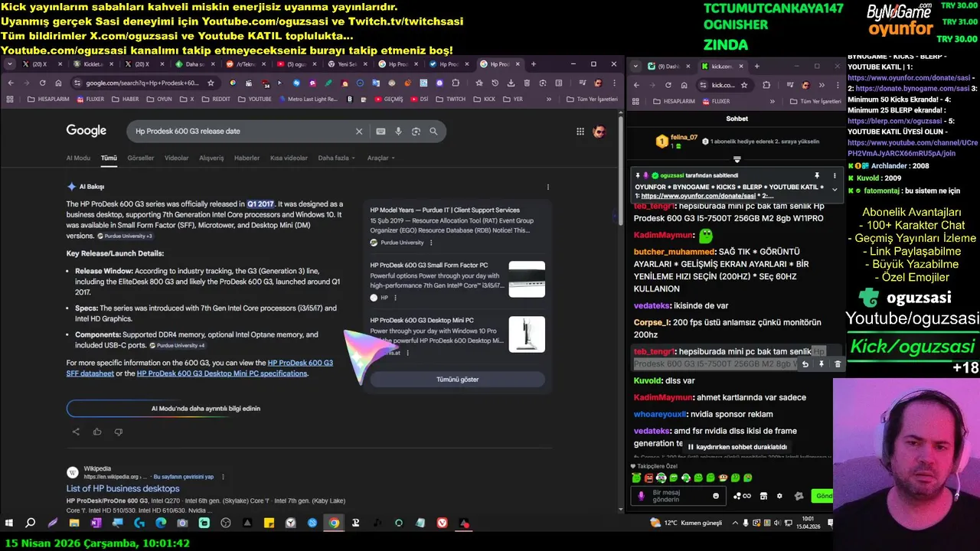Share the AI overview answer
The width and height of the screenshot is (980, 551).
[x=76, y=432]
